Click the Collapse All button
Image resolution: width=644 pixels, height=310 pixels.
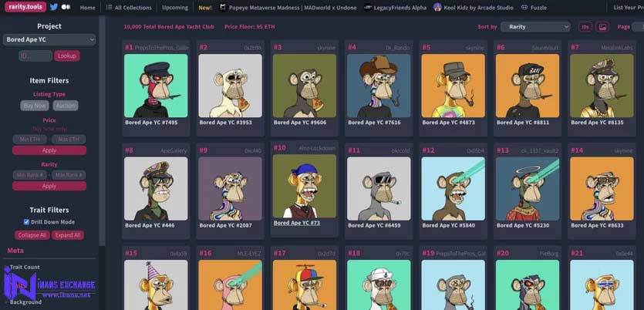[32, 235]
